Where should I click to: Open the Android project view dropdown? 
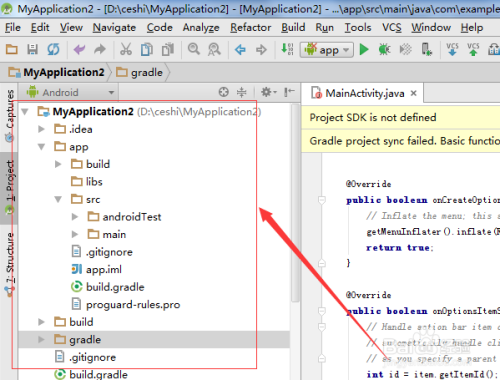pyautogui.click(x=70, y=92)
